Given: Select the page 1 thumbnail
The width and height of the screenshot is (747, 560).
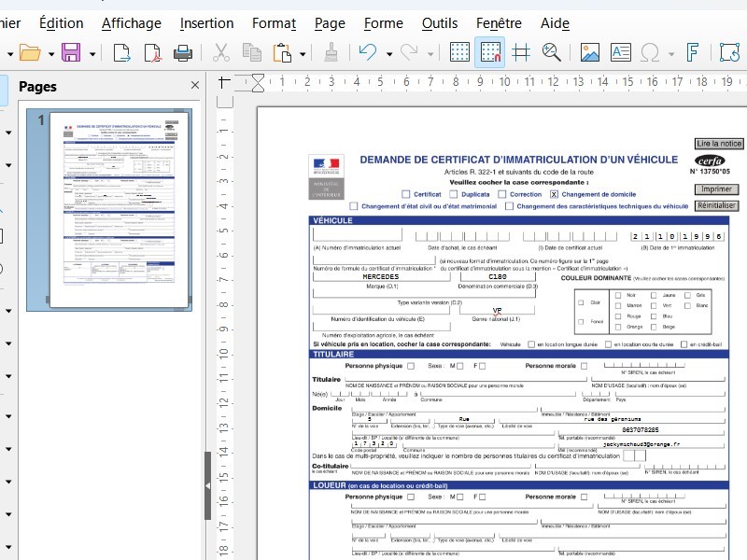Looking at the screenshot, I should tap(119, 209).
